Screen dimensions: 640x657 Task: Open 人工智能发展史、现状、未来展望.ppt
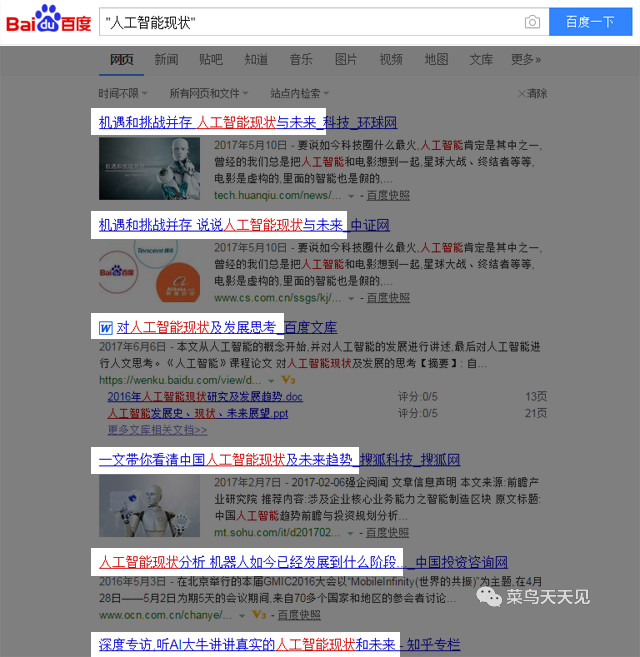(198, 413)
